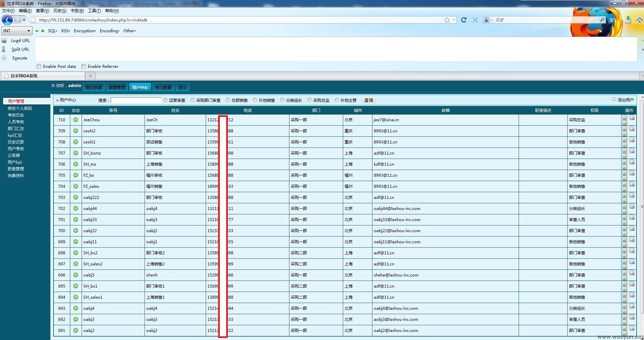Open 修改个人密码 in the sidebar
The height and width of the screenshot is (340, 644).
pyautogui.click(x=20, y=108)
